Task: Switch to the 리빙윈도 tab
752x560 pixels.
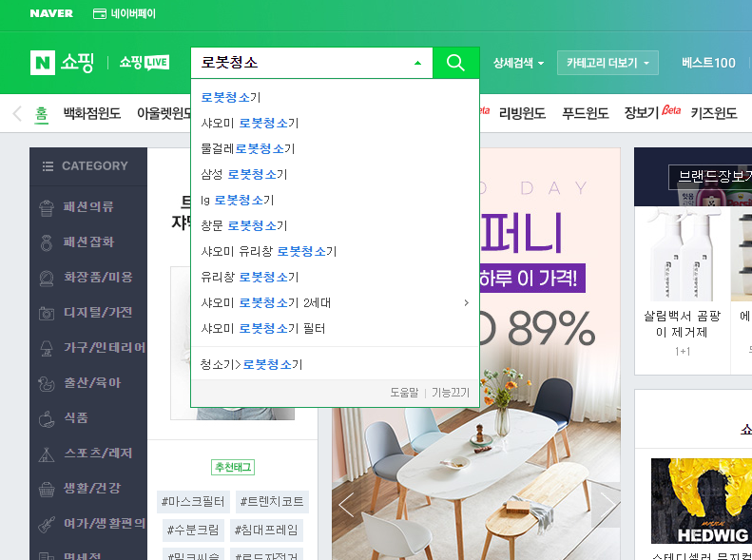Action: pyautogui.click(x=522, y=114)
